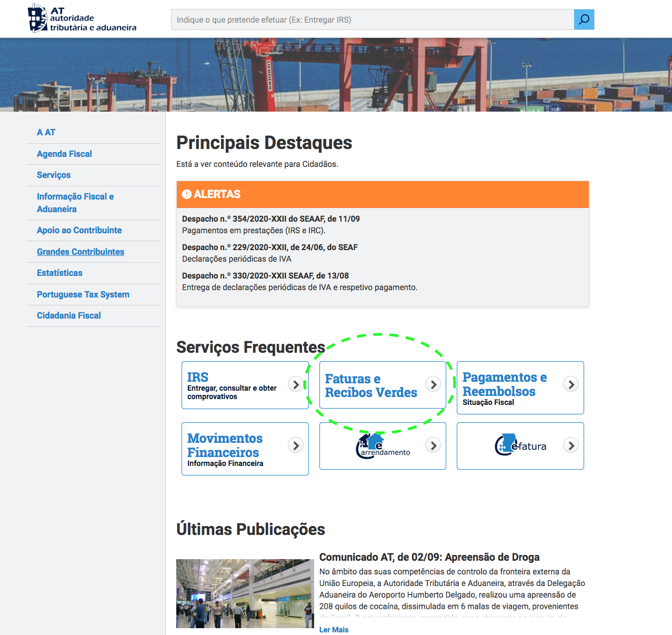Click 'Situação Fiscal' subtitle
The height and width of the screenshot is (635, 672).
[x=488, y=402]
